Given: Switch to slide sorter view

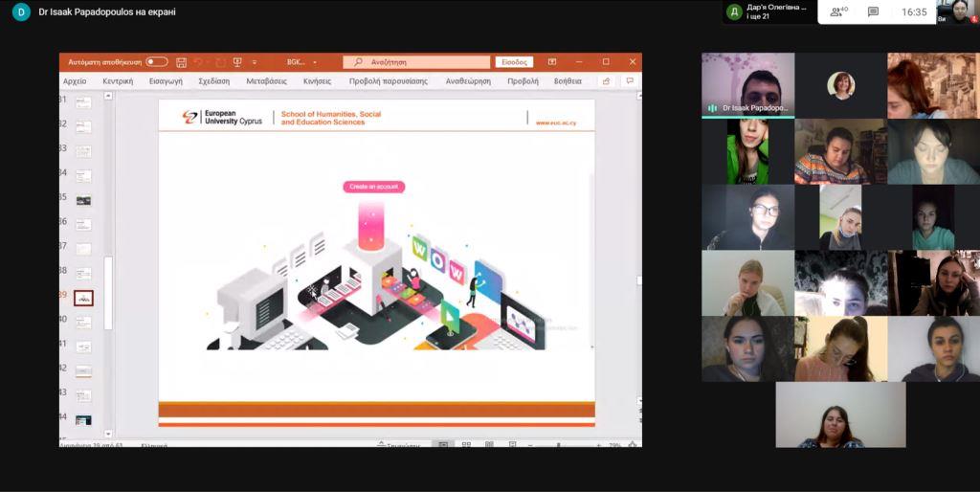Looking at the screenshot, I should (x=466, y=445).
